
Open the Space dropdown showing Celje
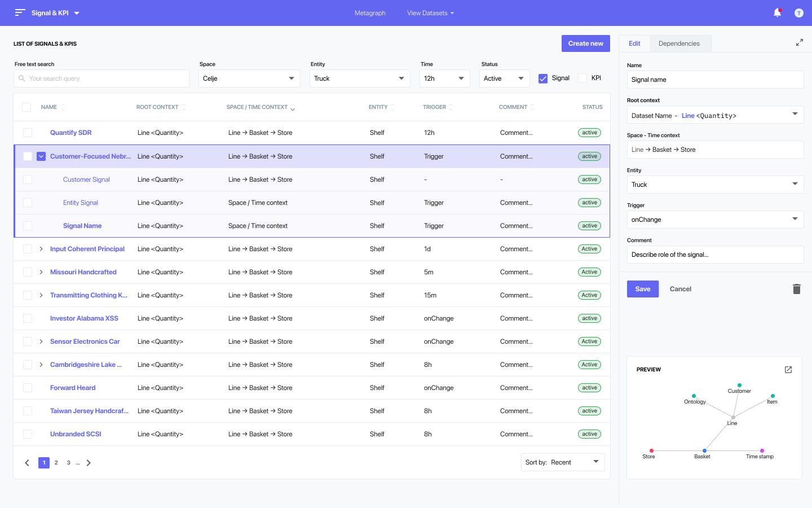tap(248, 78)
